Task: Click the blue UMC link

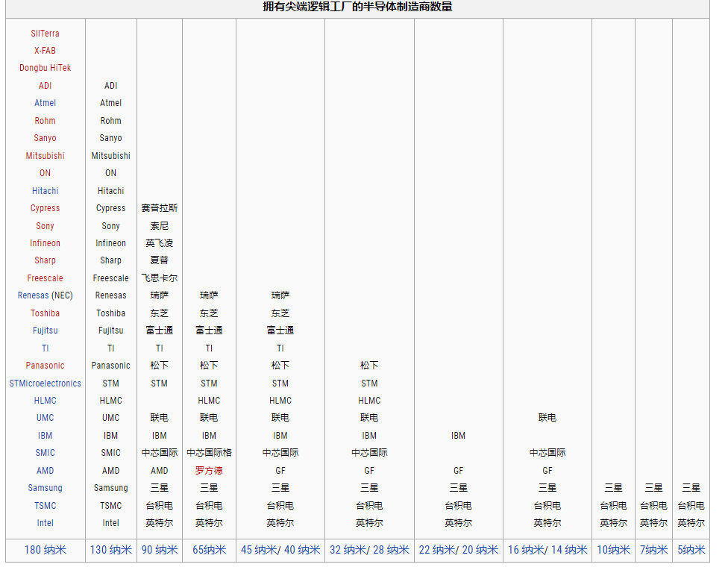Action: [x=45, y=418]
